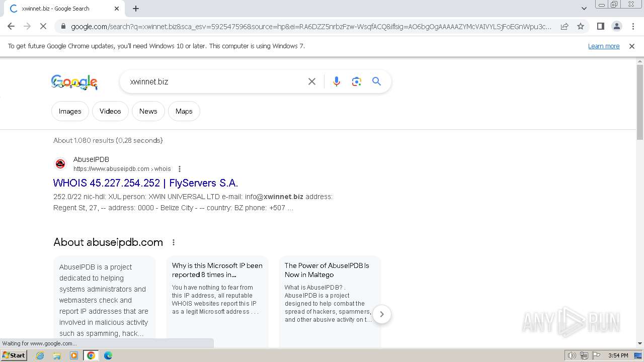Screen dimensions: 644x362
Task: Filter results by Videos
Action: pyautogui.click(x=110, y=111)
